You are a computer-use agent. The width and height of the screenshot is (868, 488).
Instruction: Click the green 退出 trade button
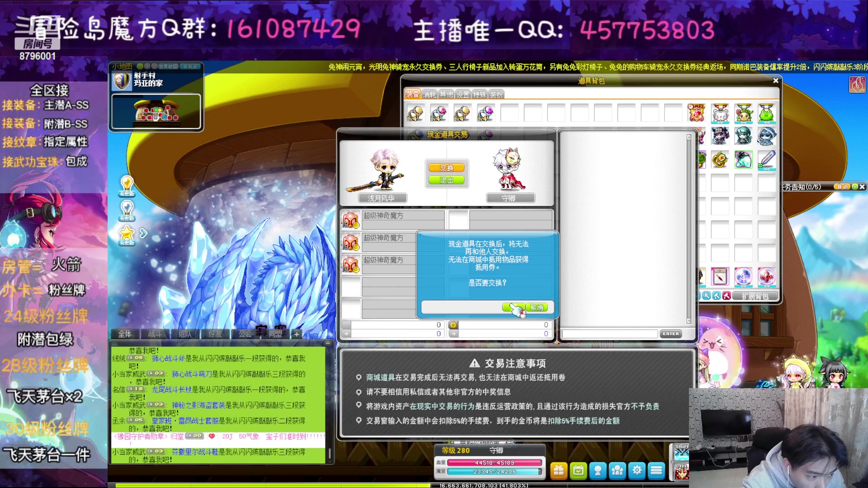[x=446, y=180]
